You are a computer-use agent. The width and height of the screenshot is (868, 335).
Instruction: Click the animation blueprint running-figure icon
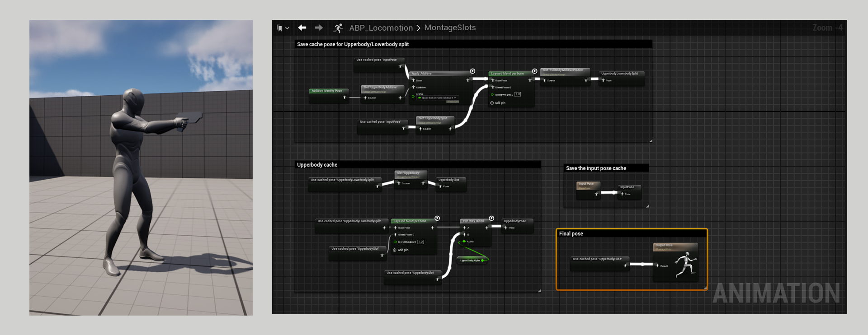point(338,28)
